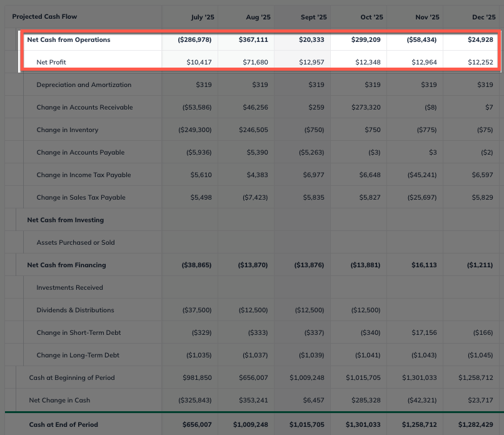Select the July '25 column header
Viewport: 504px width, 435px height.
click(203, 17)
